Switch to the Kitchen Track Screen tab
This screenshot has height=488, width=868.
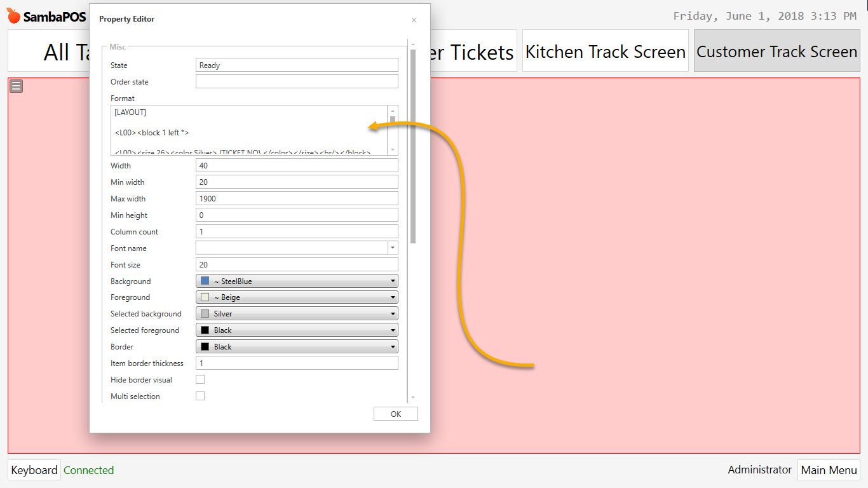point(604,51)
